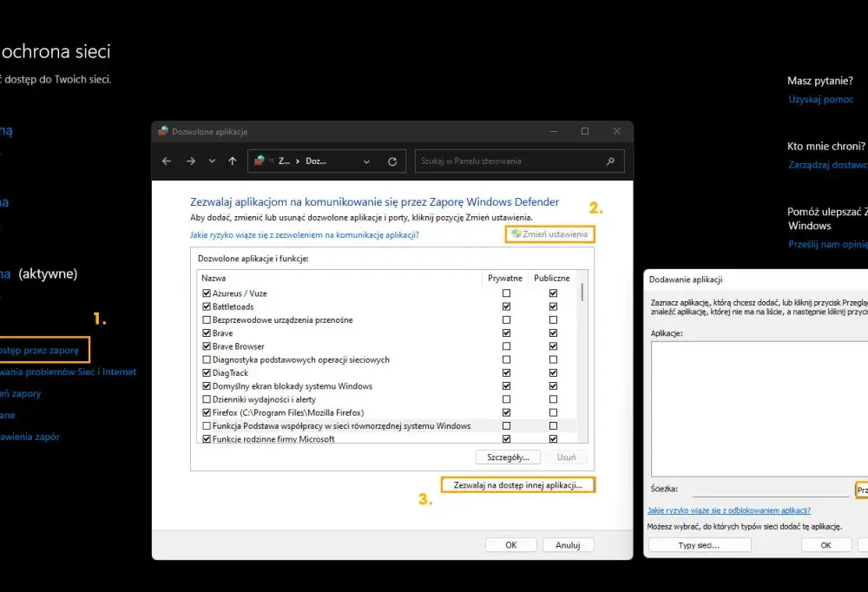Viewport: 868px width, 592px height.
Task: Click firewall icon in the address bar
Action: (259, 161)
